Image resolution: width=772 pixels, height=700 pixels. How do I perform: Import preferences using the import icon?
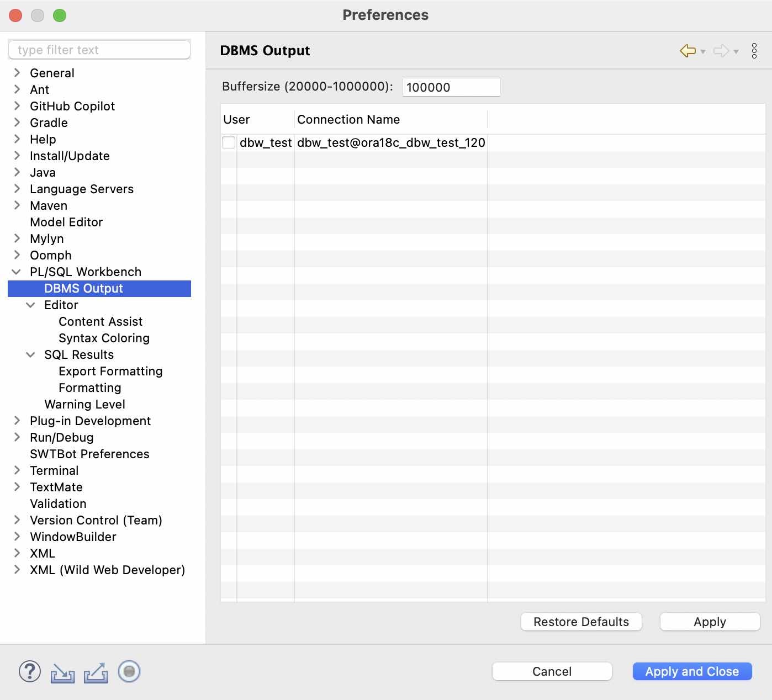click(x=62, y=672)
